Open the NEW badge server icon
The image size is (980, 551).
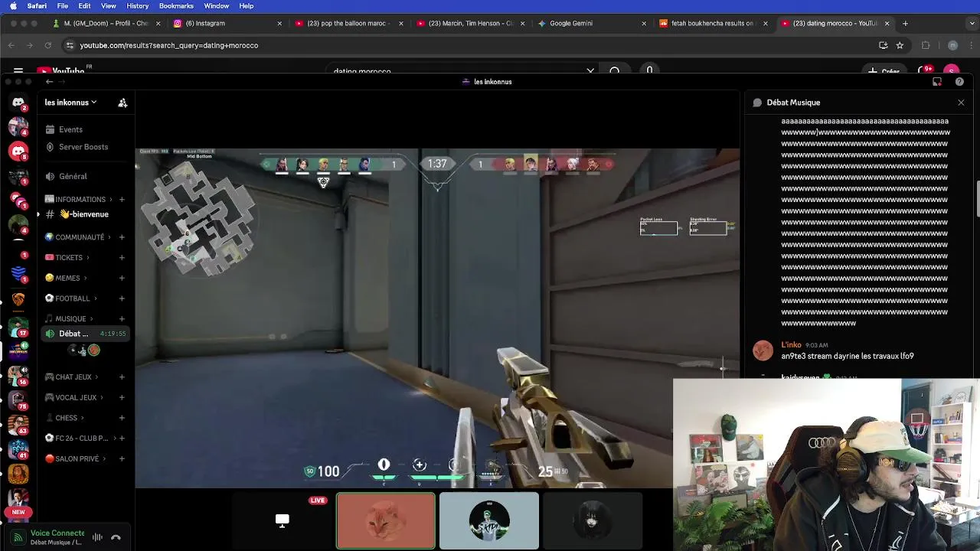coord(18,511)
